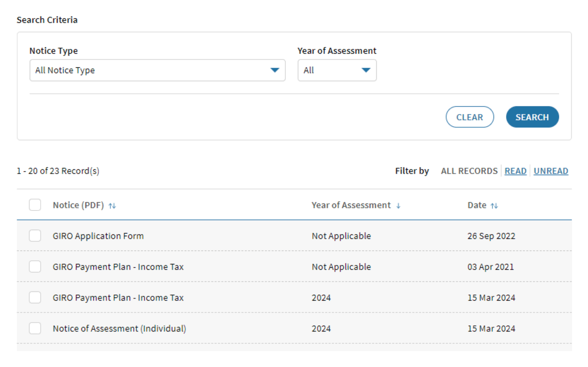Select the Notice of Assessment (Individual) checkbox
588x367 pixels.
point(35,328)
